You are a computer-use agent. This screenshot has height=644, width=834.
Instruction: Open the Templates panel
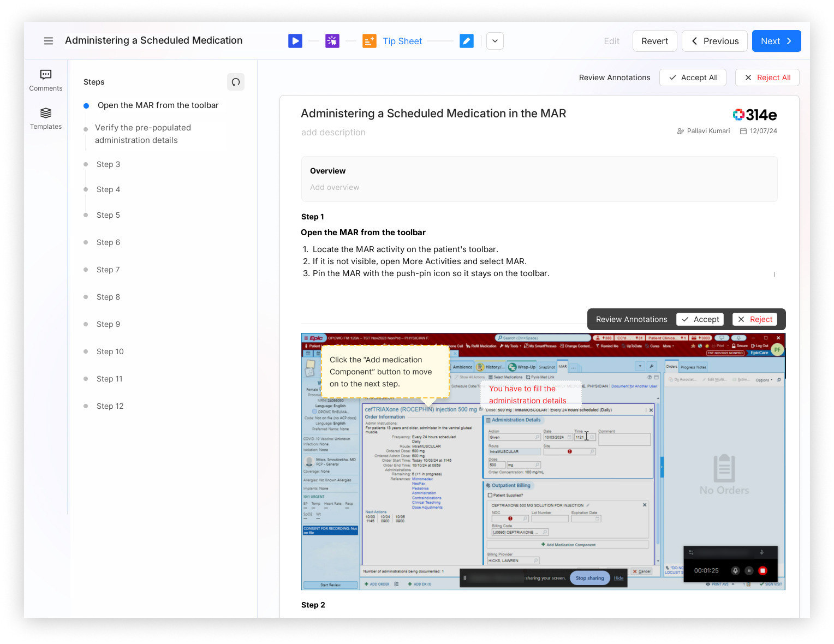[46, 118]
